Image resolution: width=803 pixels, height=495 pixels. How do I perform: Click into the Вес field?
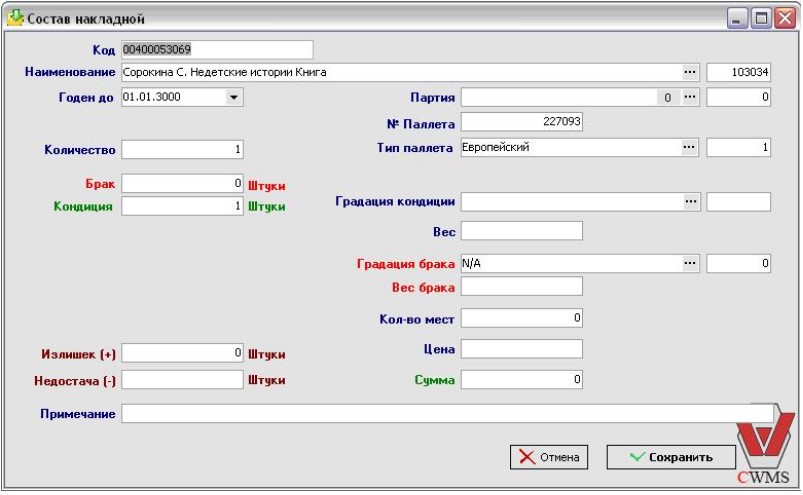tap(521, 232)
